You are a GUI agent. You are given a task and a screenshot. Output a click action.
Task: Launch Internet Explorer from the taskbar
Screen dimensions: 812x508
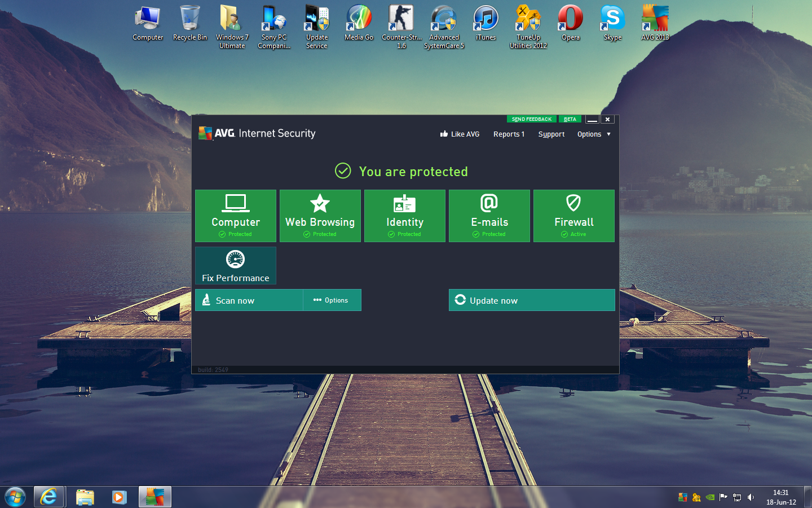point(48,497)
